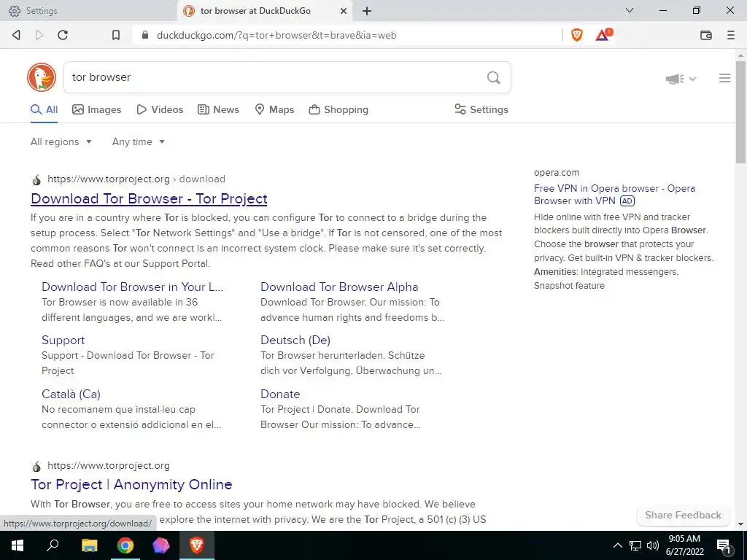The image size is (747, 560).
Task: Open the Donate sublink
Action: pos(280,394)
